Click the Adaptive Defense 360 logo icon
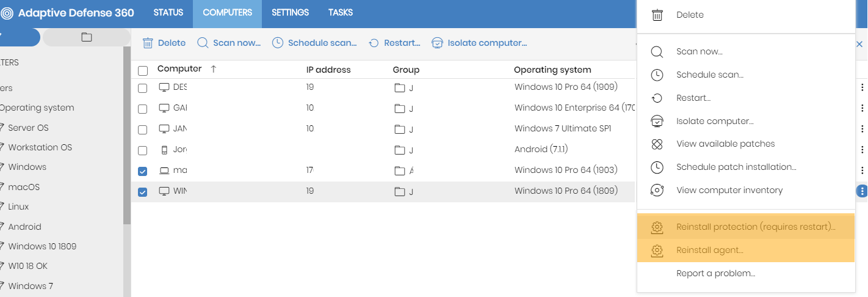 coord(7,13)
